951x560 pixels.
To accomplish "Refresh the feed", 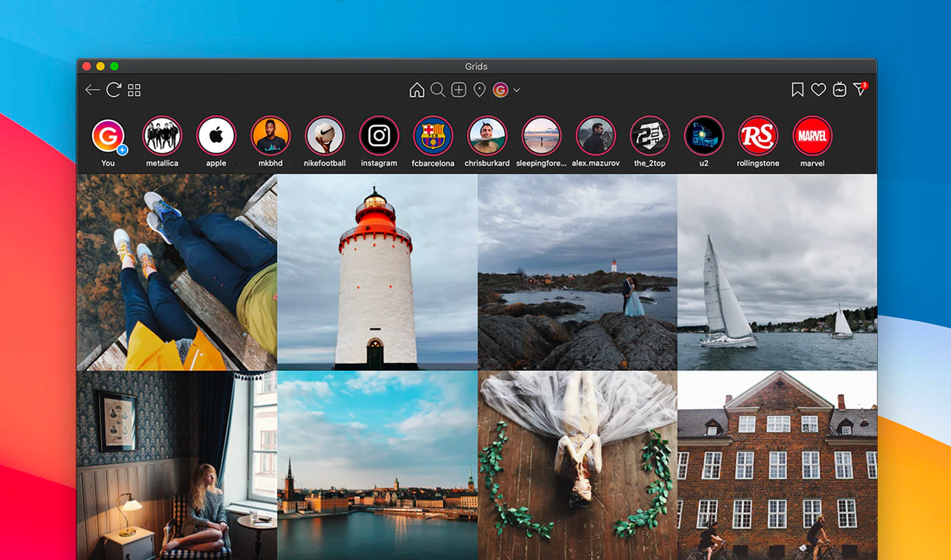I will [114, 90].
